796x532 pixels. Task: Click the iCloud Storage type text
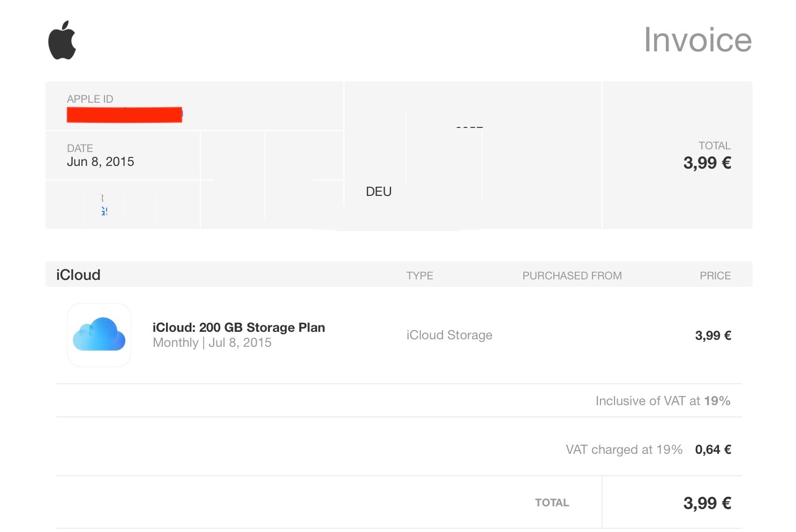tap(449, 335)
